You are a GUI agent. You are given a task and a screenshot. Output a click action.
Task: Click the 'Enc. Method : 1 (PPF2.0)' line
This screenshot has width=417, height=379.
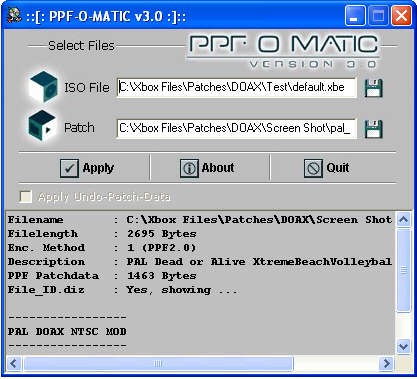pos(102,248)
